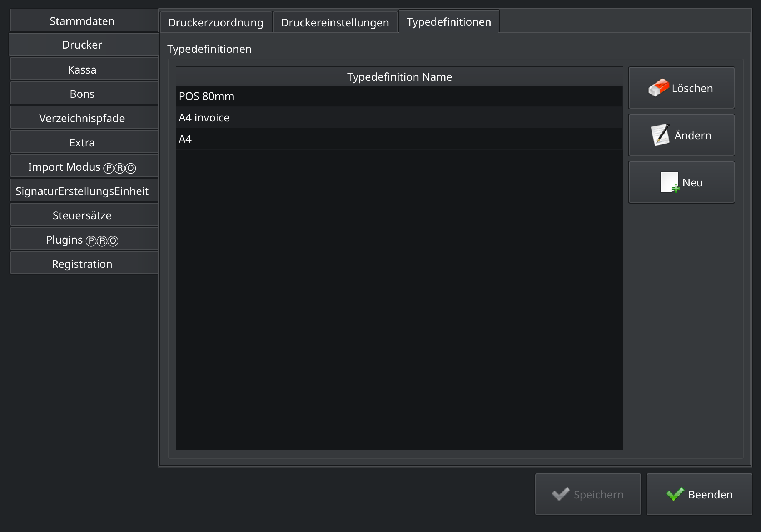Select the Typedefinitionen tab
The height and width of the screenshot is (532, 761).
tap(449, 21)
